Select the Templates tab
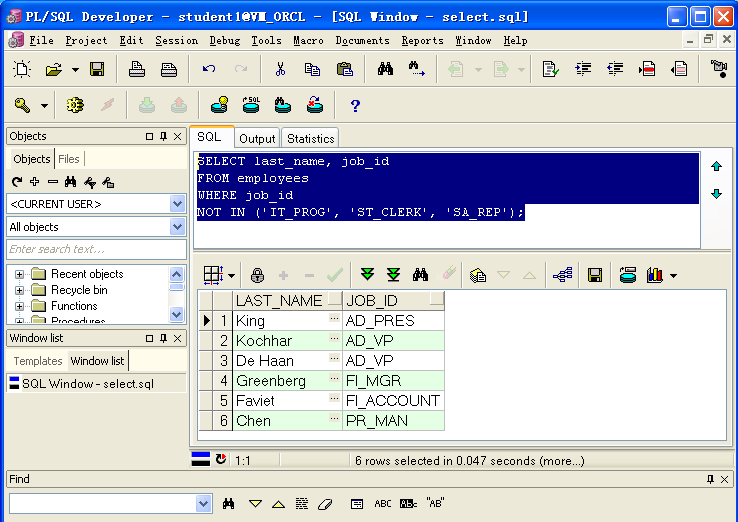 click(38, 361)
